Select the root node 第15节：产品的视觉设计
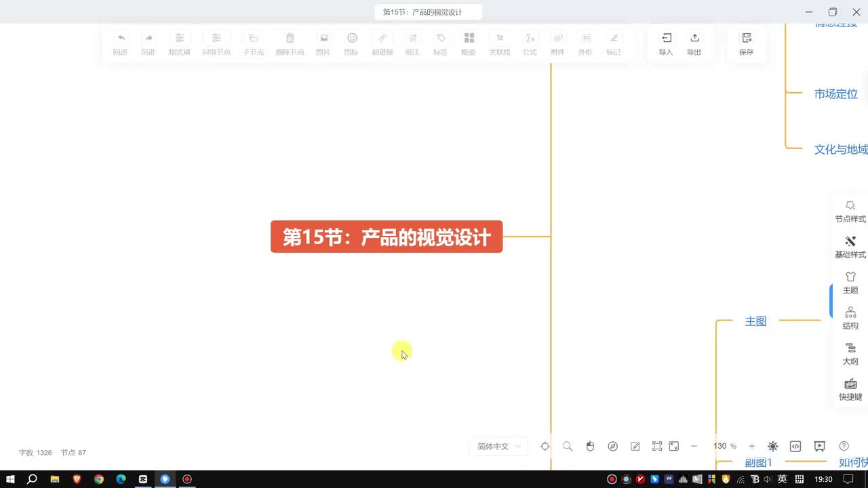This screenshot has height=488, width=868. coord(387,237)
